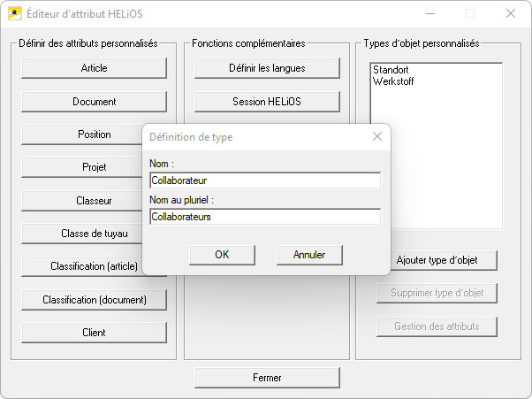Viewport: 532px width, 399px height.
Task: Select Standort in object type list
Action: click(391, 70)
